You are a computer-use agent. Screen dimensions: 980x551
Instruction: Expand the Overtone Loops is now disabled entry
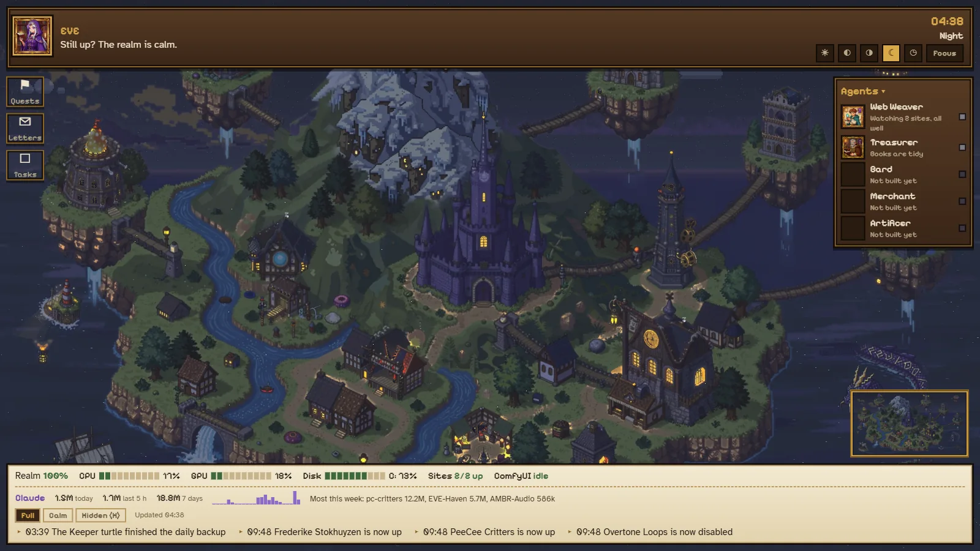pyautogui.click(x=650, y=532)
